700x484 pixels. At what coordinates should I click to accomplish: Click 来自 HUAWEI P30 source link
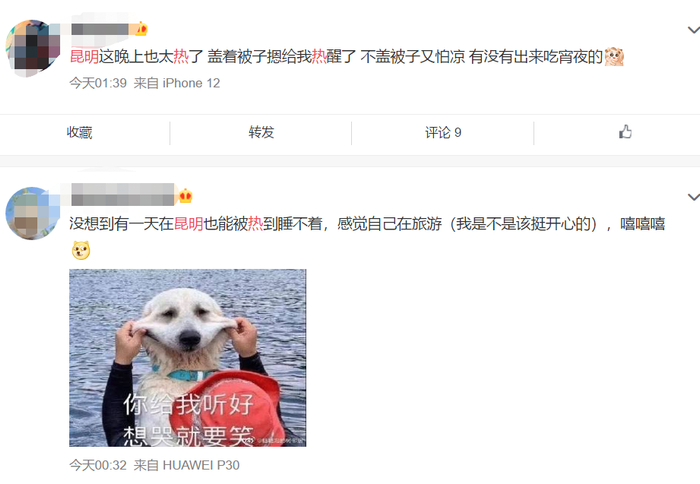(x=187, y=465)
